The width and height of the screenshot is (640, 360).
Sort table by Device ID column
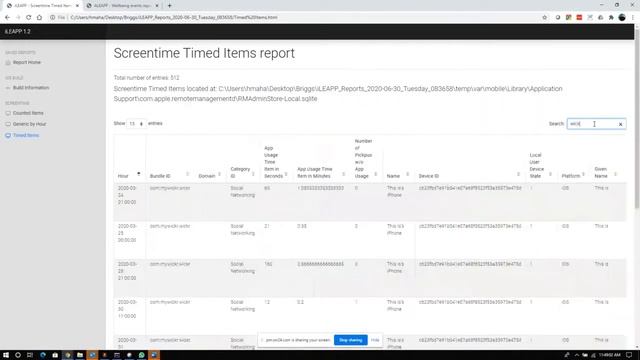[469, 176]
